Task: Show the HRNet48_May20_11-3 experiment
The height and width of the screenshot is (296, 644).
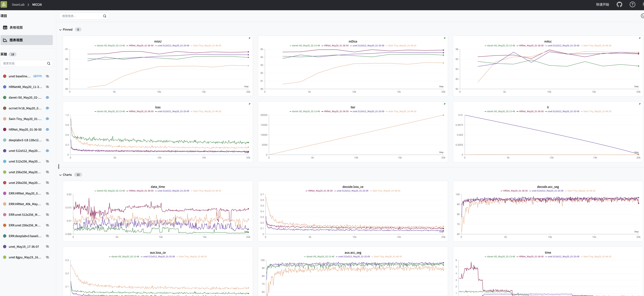Action: 47,87
